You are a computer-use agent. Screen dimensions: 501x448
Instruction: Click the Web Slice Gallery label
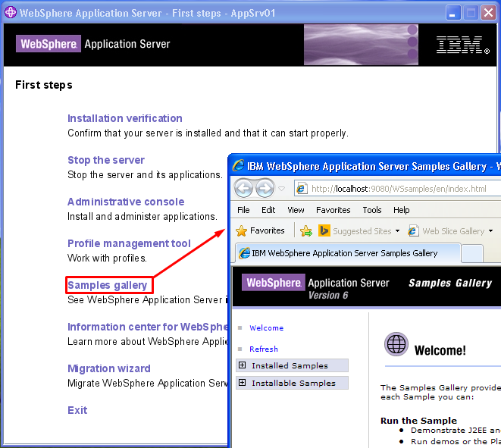pos(453,231)
